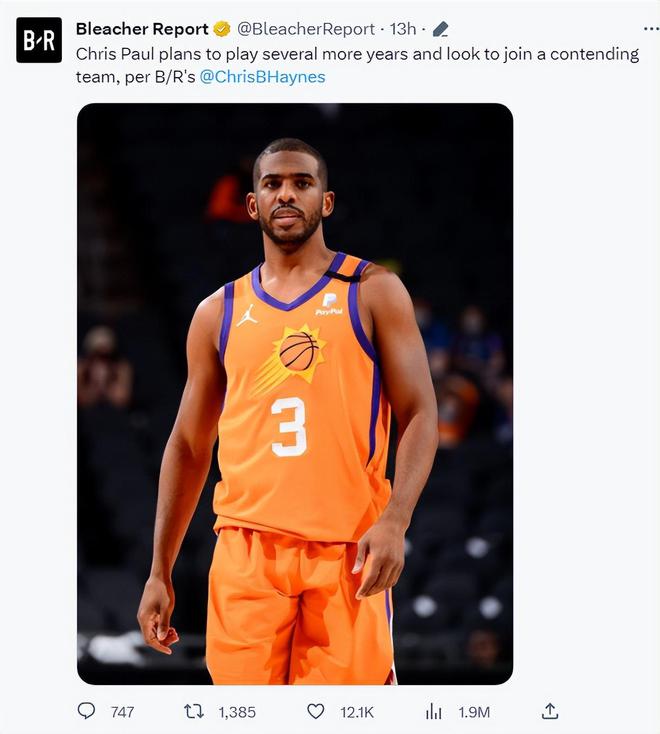Open the Bleacher Report display name
660x734 pixels.
(x=142, y=29)
